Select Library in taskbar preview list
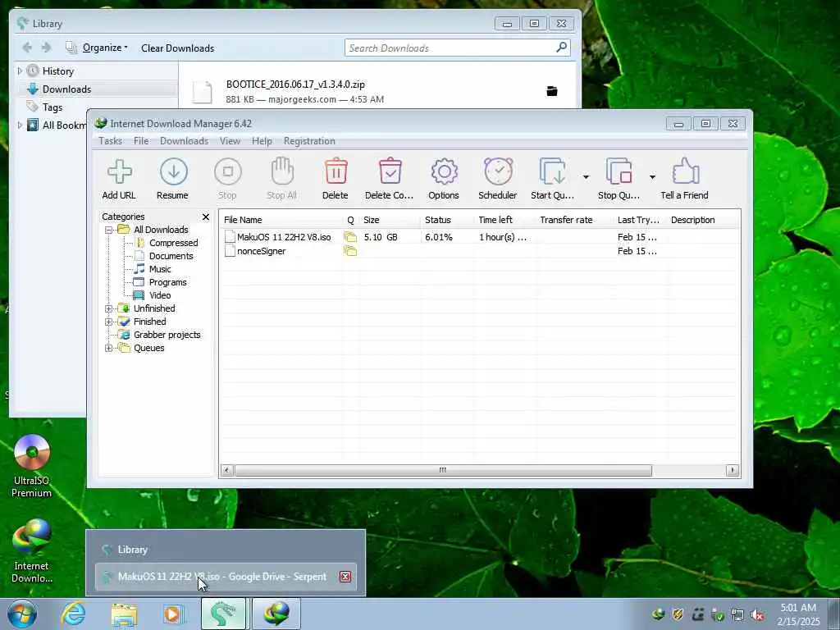The image size is (840, 630). coord(226,550)
